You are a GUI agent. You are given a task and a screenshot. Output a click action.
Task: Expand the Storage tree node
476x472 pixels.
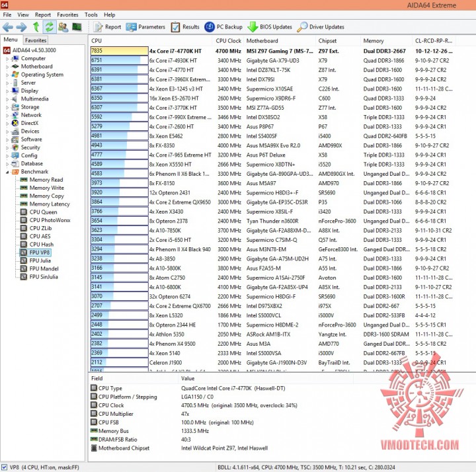7,107
